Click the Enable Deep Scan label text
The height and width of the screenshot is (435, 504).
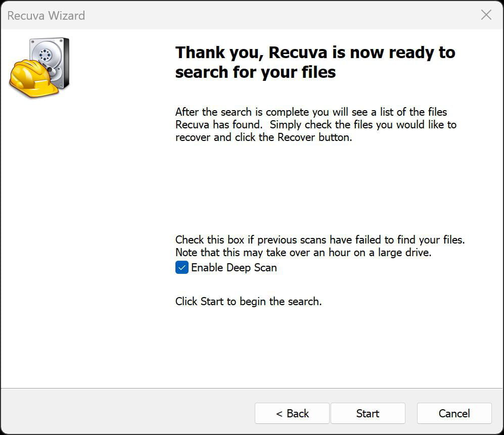[x=234, y=268]
